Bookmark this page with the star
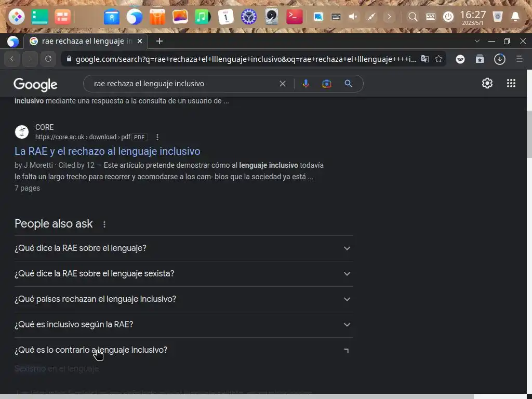The image size is (532, 399). coord(438,59)
